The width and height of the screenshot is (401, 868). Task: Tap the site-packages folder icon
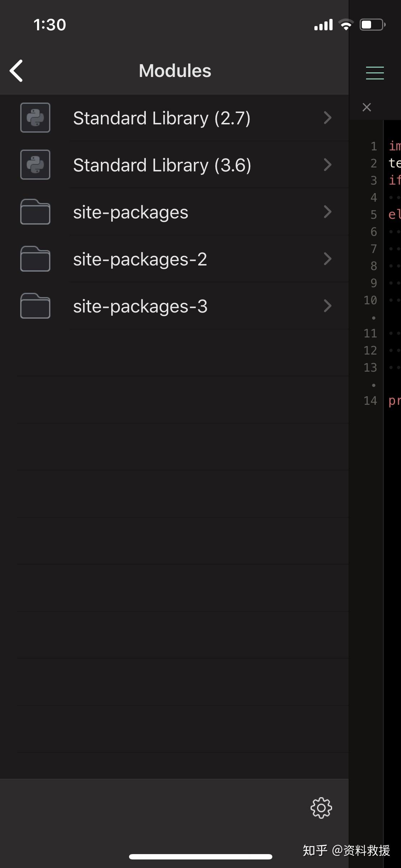tap(35, 212)
